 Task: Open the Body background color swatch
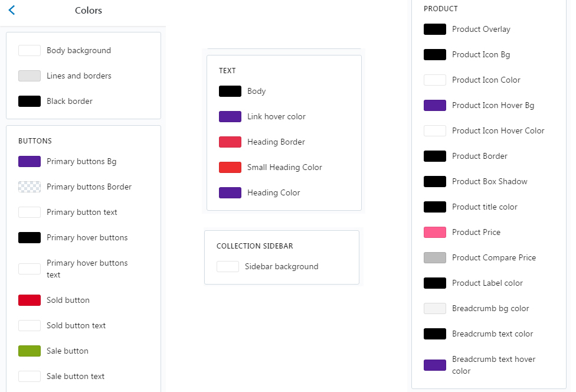click(30, 51)
